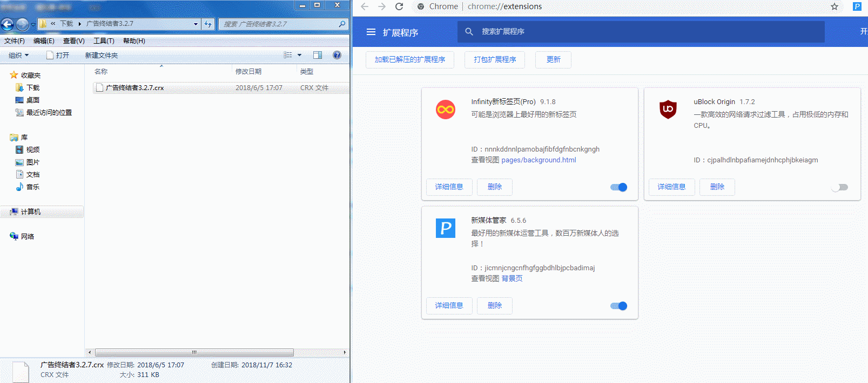Click 删除 on the 新媒体管家 card
The height and width of the screenshot is (383, 868).
pos(495,305)
